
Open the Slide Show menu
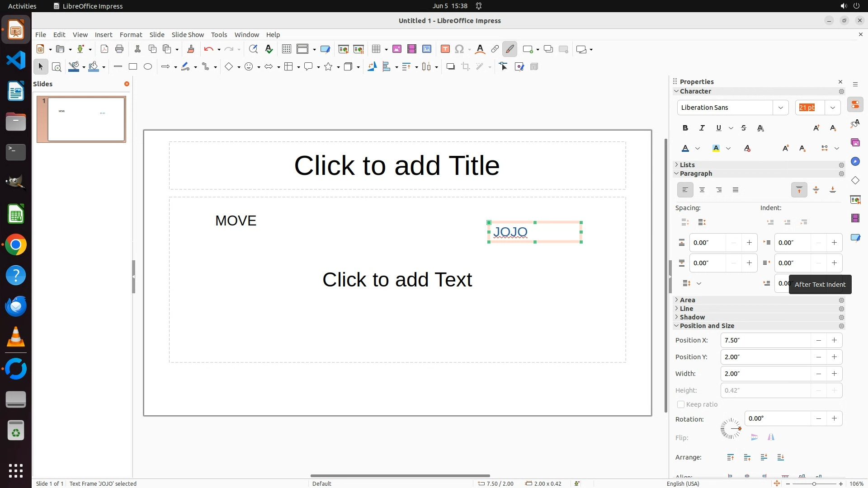click(x=188, y=35)
